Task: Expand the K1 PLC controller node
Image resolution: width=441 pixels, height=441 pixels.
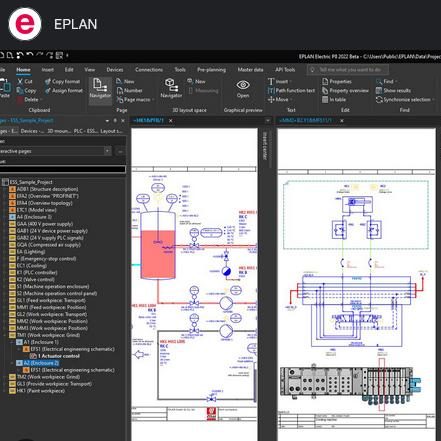Action: [x=5, y=273]
